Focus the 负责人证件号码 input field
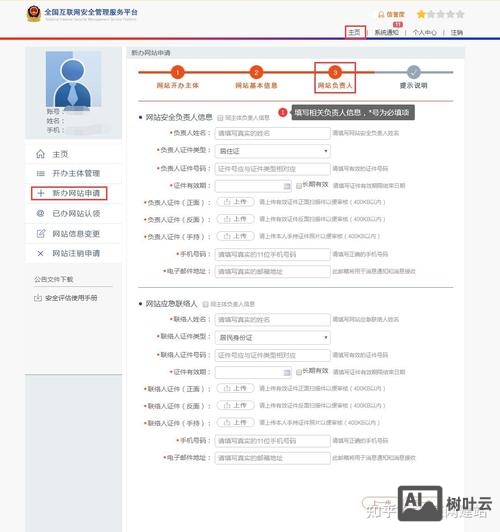The width and height of the screenshot is (500, 532). coord(273,169)
